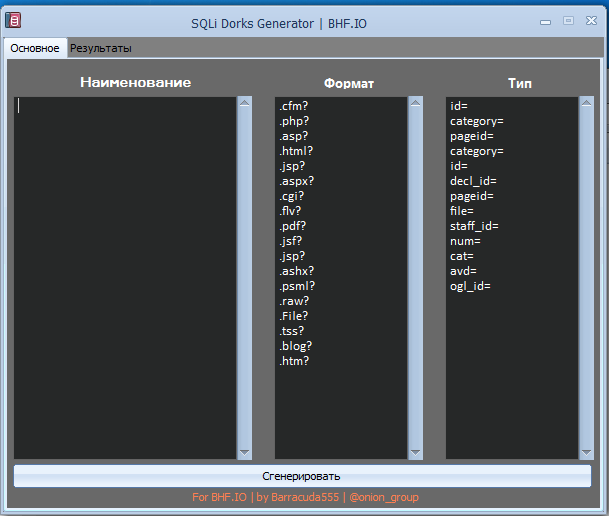This screenshot has width=613, height=522.
Task: Click the .aspx? entry in Формат
Action: (x=298, y=181)
